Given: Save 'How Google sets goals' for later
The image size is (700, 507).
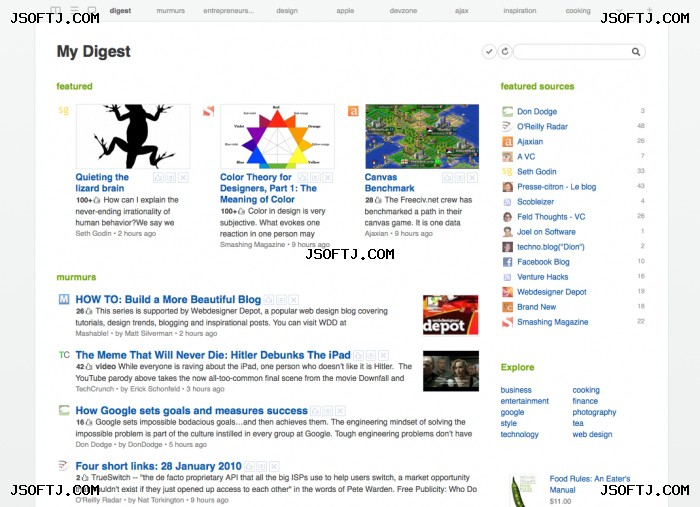Looking at the screenshot, I should tap(328, 411).
